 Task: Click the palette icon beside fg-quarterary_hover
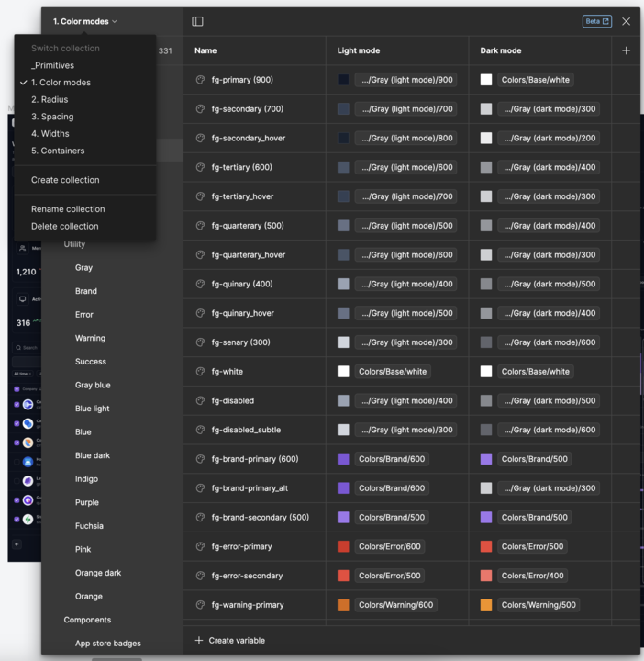click(201, 254)
